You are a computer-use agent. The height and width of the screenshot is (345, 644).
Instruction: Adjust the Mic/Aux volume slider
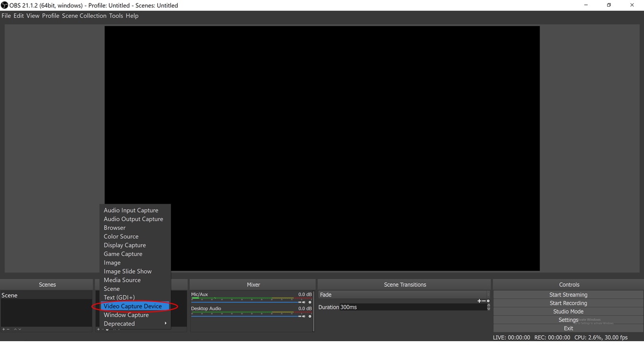247,302
